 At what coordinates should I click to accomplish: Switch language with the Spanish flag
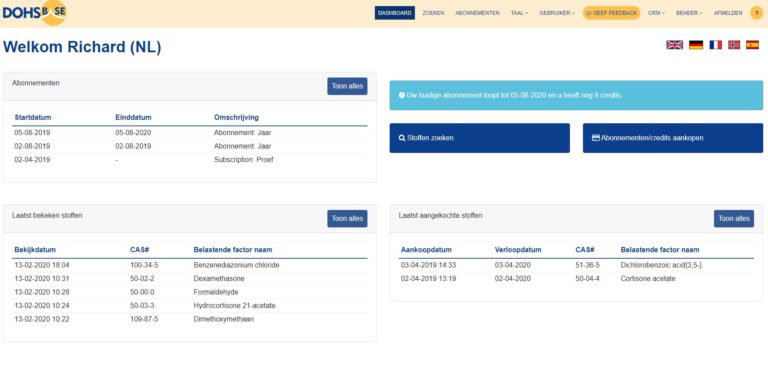point(752,45)
